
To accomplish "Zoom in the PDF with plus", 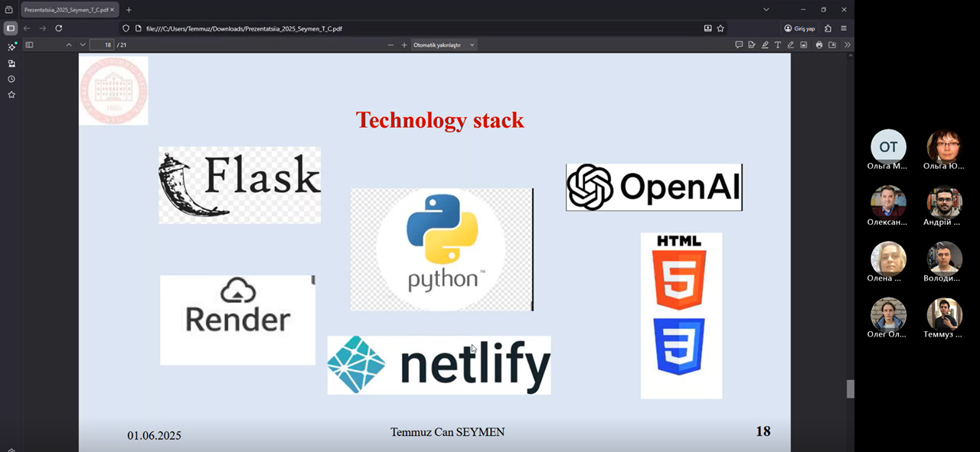I will (x=404, y=45).
